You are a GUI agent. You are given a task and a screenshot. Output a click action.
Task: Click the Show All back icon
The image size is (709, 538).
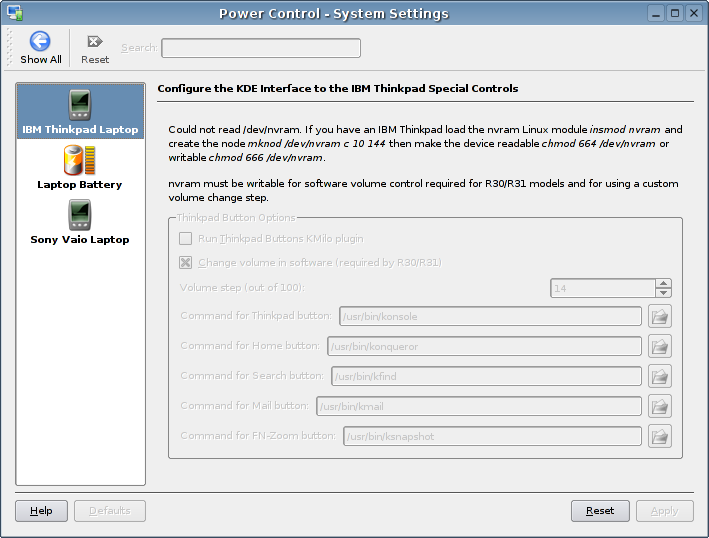point(40,42)
